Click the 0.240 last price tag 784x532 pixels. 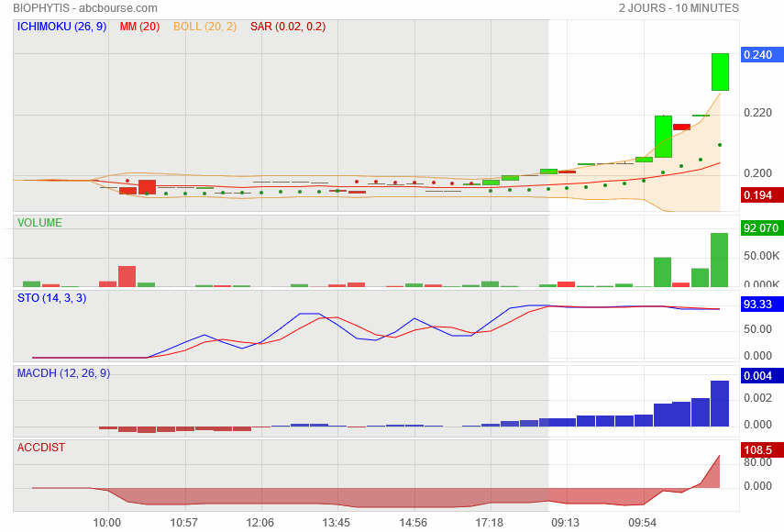(761, 54)
